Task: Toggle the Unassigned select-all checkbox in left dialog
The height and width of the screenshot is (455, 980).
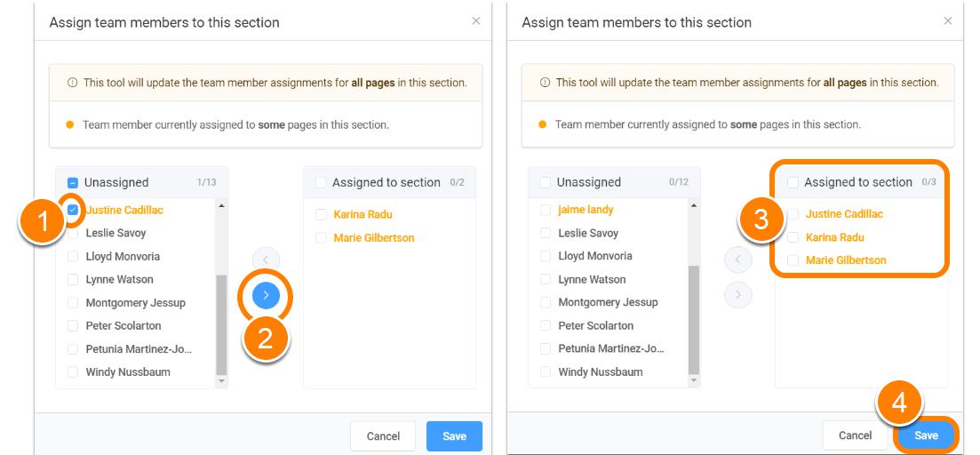Action: pyautogui.click(x=73, y=182)
